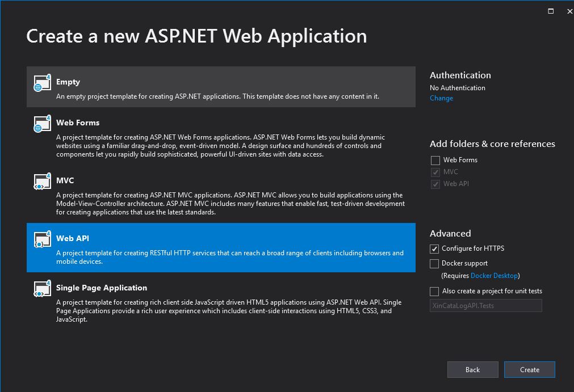
Task: Click the unit test project name field
Action: click(x=486, y=306)
